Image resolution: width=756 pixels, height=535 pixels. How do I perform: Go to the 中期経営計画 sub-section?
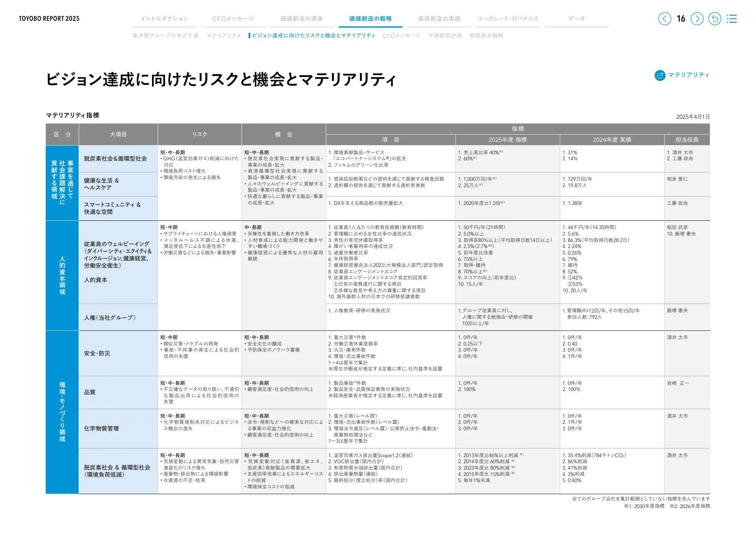coord(445,36)
